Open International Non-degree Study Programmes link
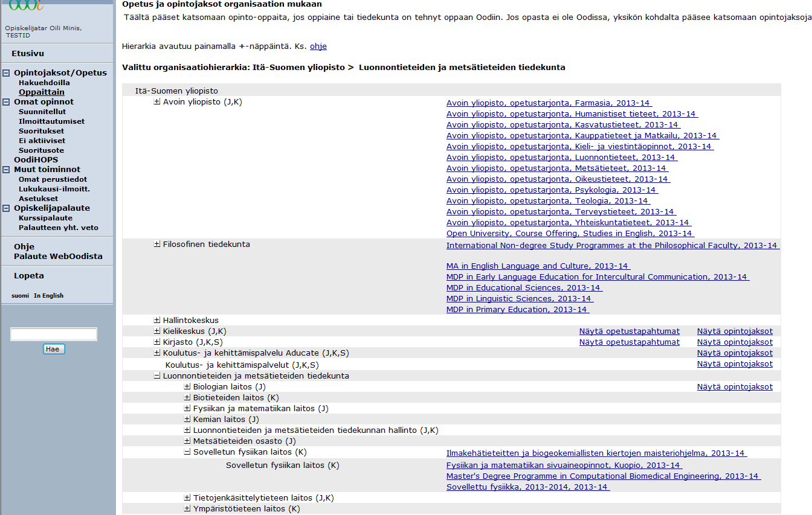Viewport: 812px width, 515px height. (x=613, y=246)
